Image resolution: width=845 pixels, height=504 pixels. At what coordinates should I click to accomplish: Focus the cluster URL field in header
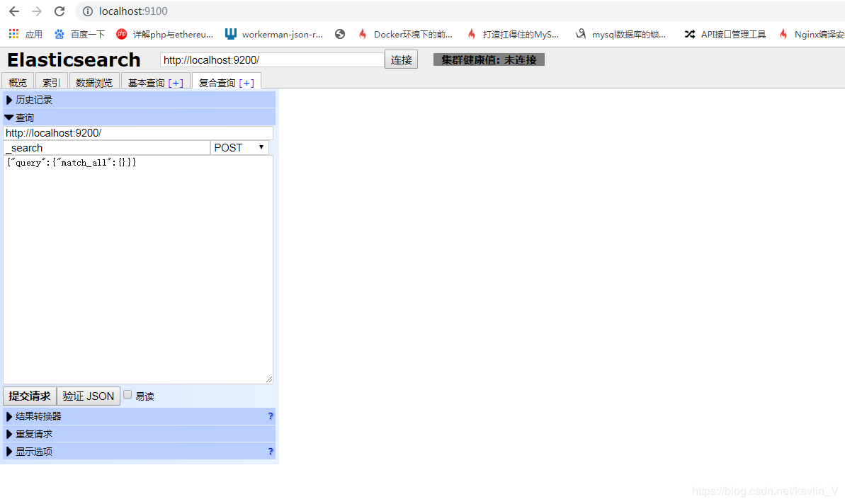pos(272,59)
